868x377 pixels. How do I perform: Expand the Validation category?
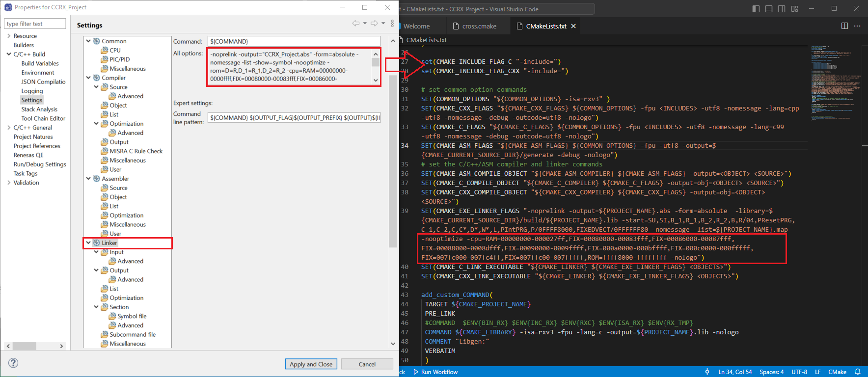[x=9, y=183]
